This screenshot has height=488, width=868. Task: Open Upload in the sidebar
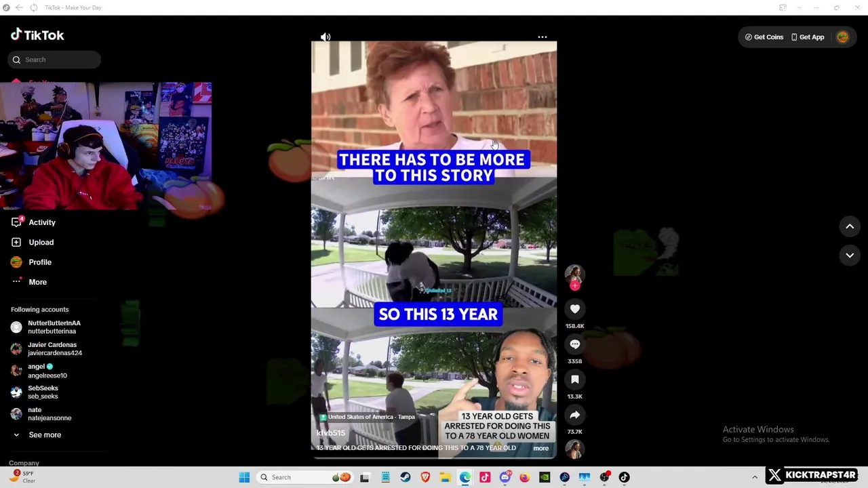click(x=33, y=242)
